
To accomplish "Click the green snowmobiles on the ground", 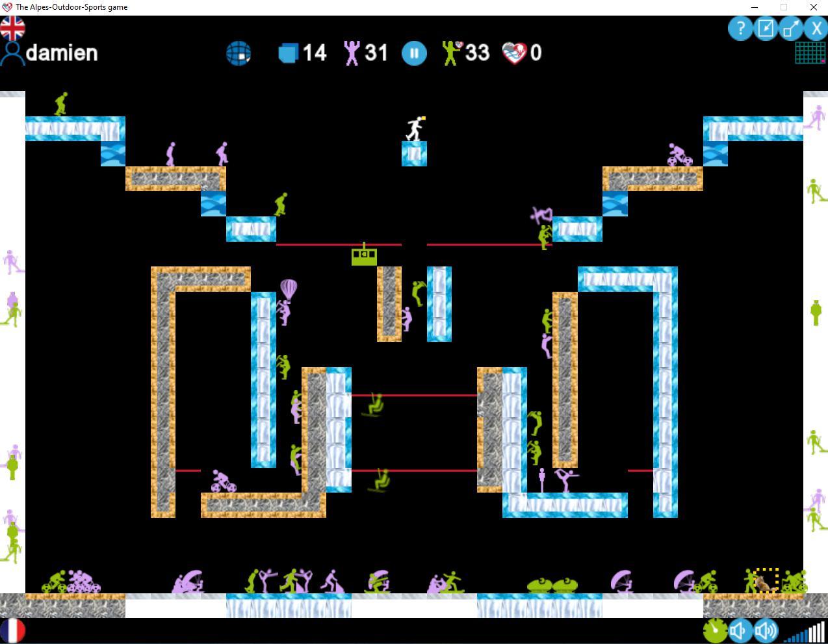I will pos(552,585).
